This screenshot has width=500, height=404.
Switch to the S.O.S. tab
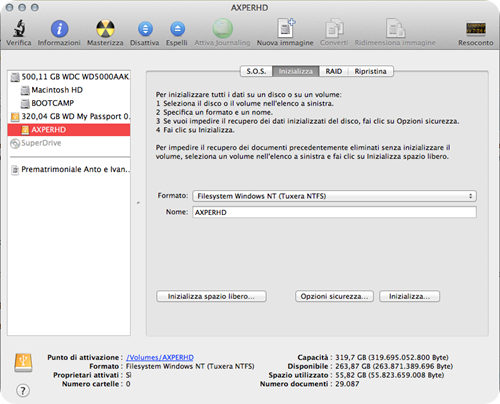(x=256, y=71)
